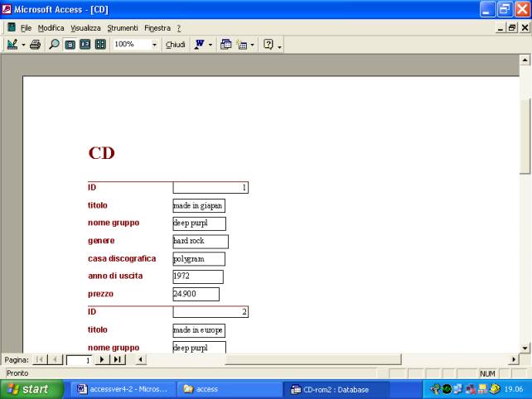
Task: Click the '1972' anno di uscita field
Action: click(x=198, y=276)
